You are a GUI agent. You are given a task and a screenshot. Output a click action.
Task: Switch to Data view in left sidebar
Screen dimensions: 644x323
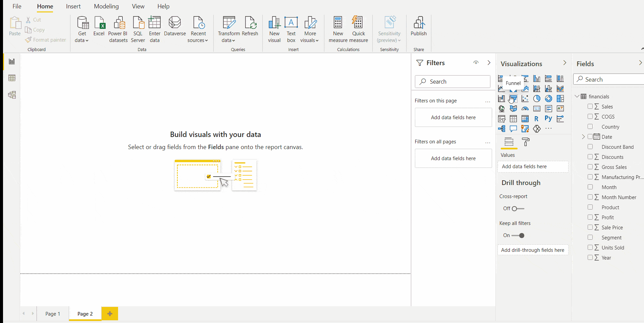12,78
